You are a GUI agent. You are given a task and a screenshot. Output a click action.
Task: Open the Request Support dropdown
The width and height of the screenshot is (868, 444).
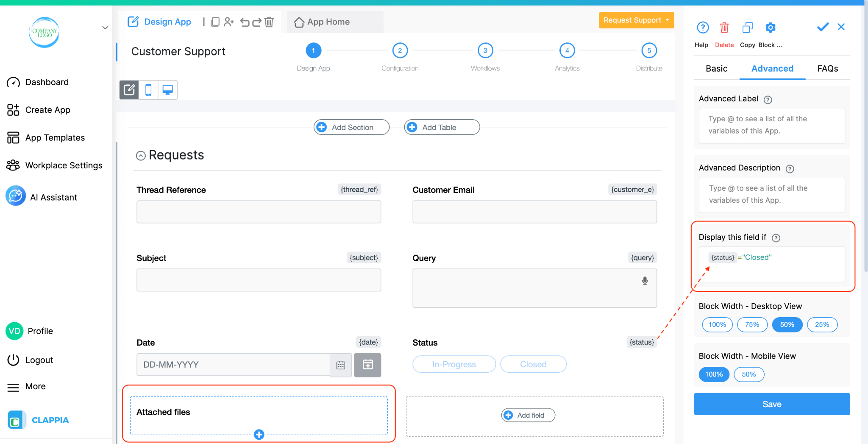pyautogui.click(x=636, y=20)
